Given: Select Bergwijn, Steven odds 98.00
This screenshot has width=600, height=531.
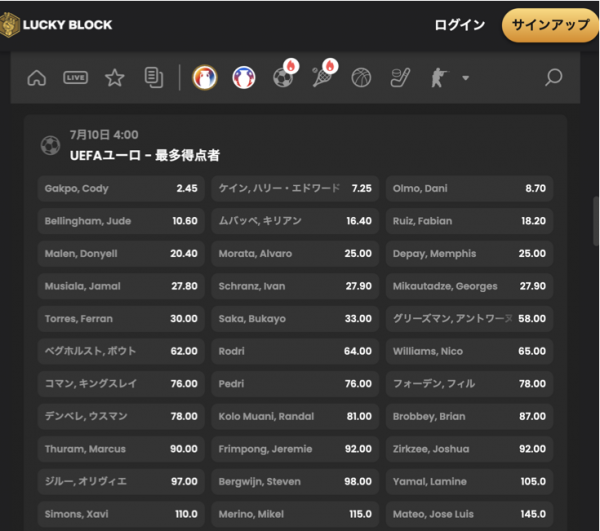Looking at the screenshot, I should 295,481.
